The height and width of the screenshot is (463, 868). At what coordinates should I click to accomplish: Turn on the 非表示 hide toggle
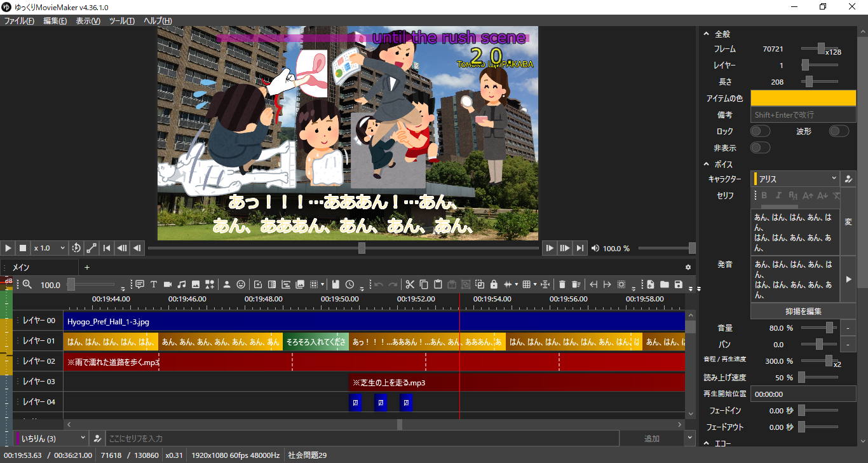click(x=760, y=148)
